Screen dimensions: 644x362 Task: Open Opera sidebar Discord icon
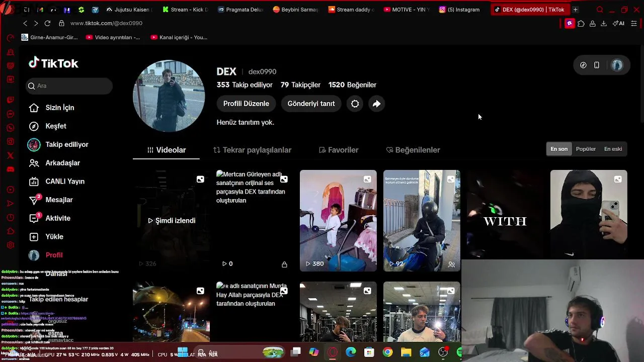[x=10, y=169]
